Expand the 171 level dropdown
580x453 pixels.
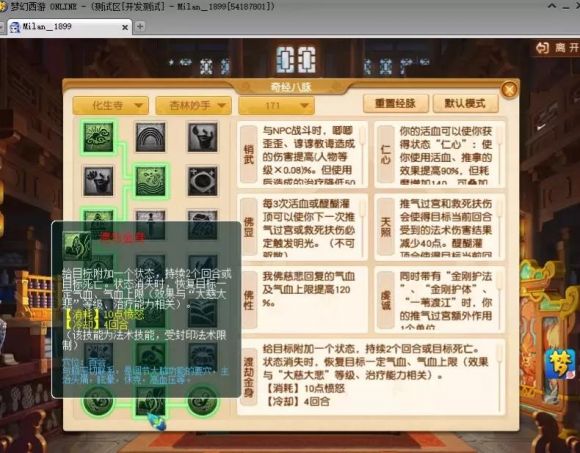coord(277,106)
